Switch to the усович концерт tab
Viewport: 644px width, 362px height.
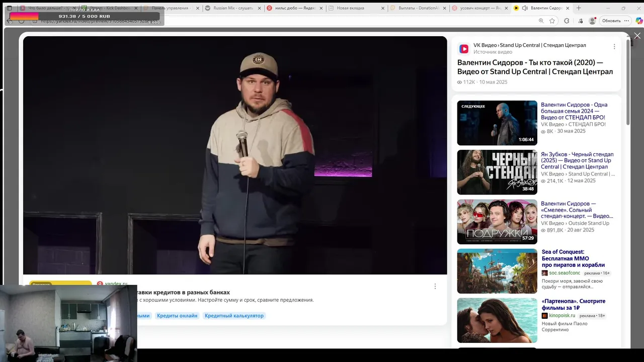click(479, 8)
